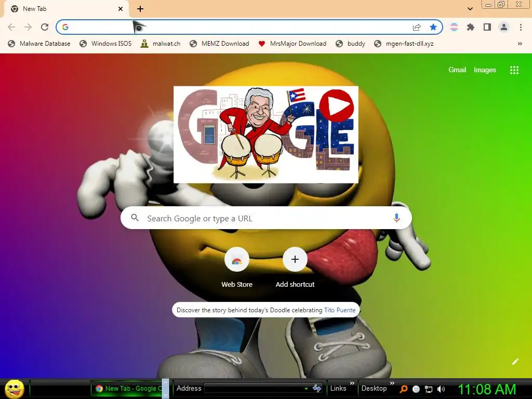Open MEMZ Download bookmark
The width and height of the screenshot is (532, 399).
pyautogui.click(x=219, y=44)
